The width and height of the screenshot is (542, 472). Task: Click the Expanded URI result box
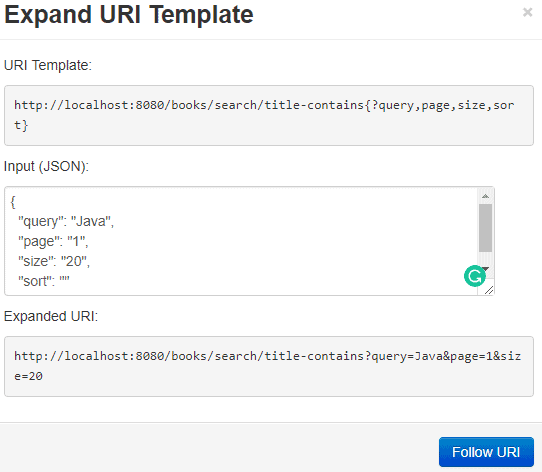(x=269, y=366)
